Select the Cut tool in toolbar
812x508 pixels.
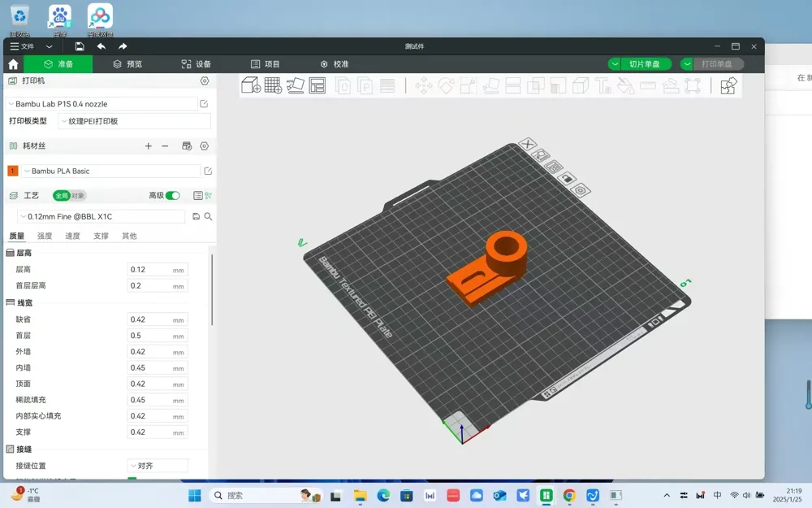click(512, 85)
